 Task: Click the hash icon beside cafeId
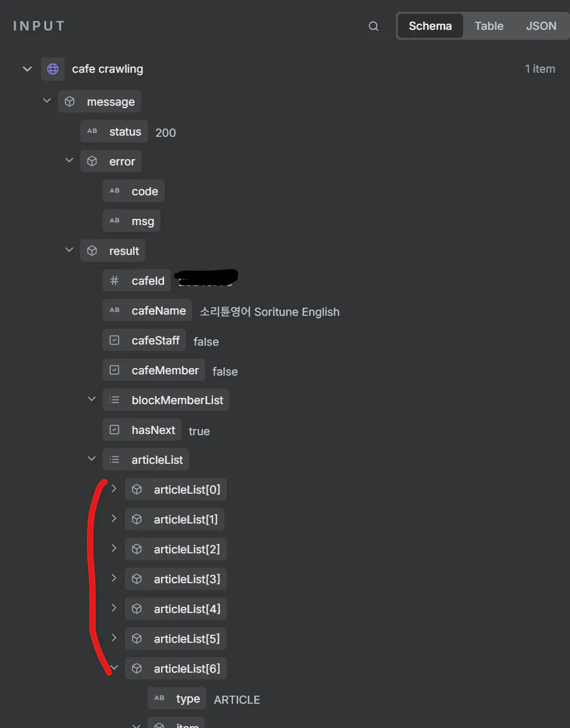tap(114, 281)
